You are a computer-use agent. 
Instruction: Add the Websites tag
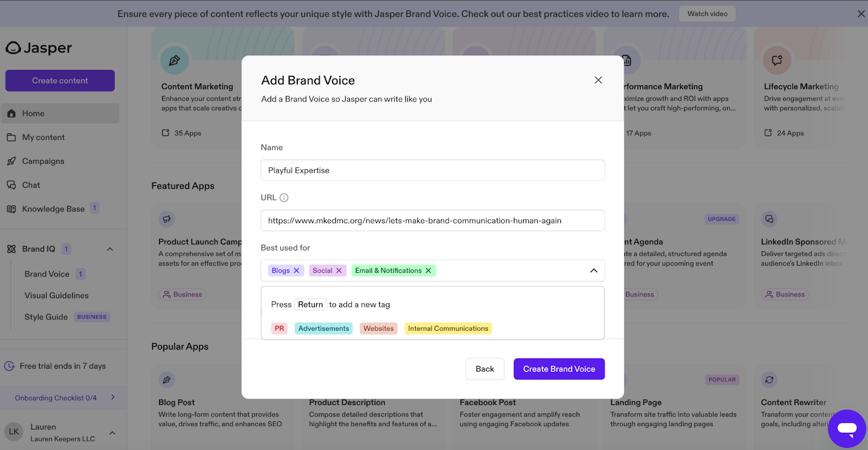pos(379,329)
